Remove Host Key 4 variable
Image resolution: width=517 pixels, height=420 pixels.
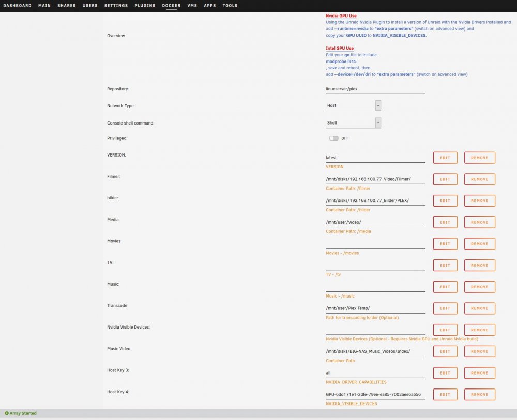pyautogui.click(x=479, y=394)
